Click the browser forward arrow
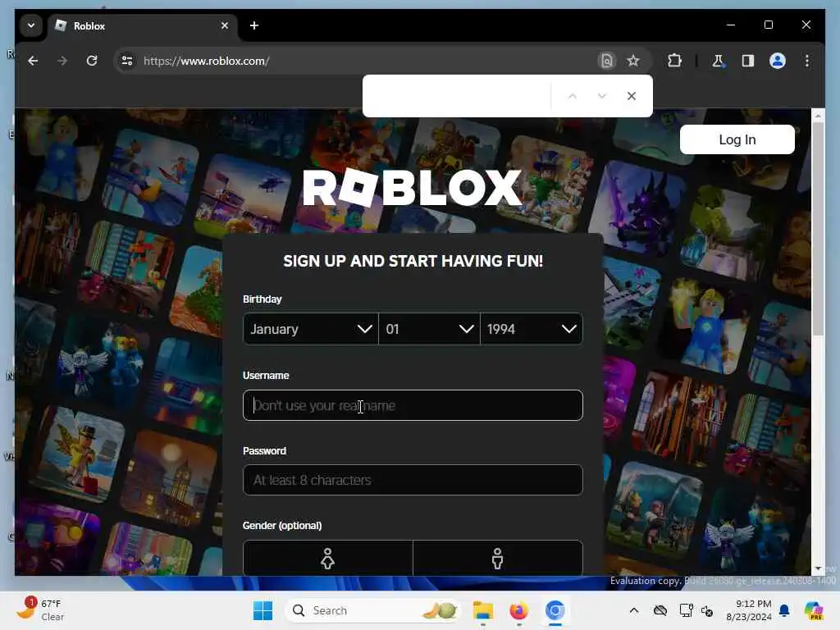 click(62, 61)
